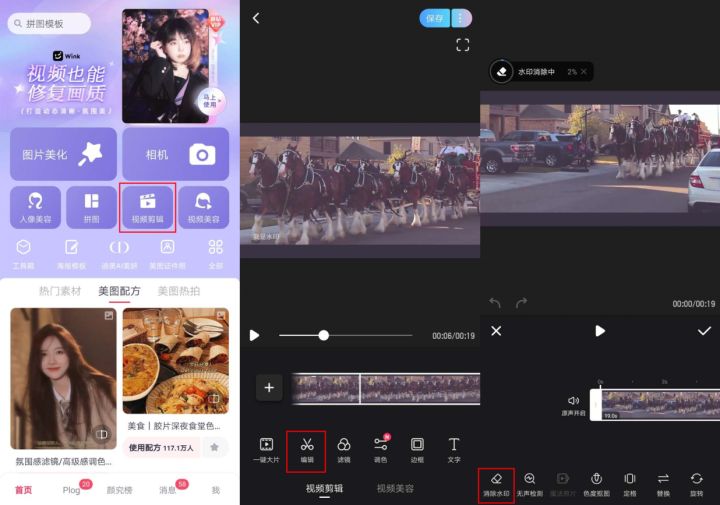720x505 pixels.
Task: Select the 定格 freeze frame tool
Action: pyautogui.click(x=630, y=485)
